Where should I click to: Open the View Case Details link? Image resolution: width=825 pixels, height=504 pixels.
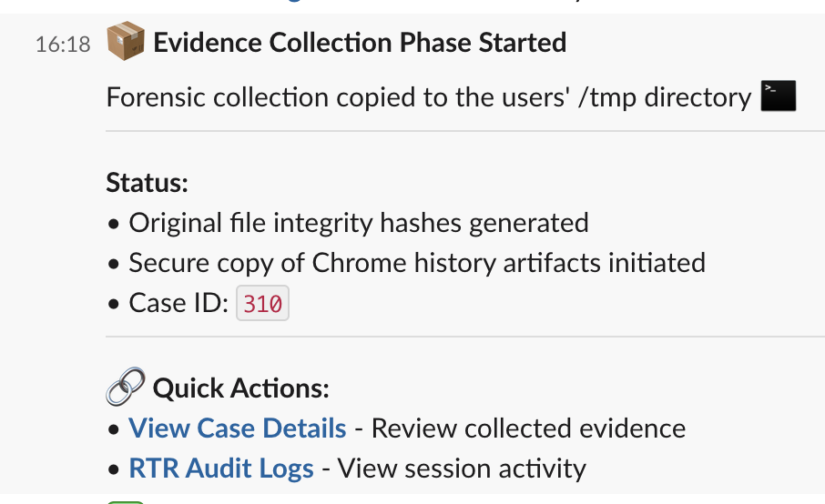tap(238, 428)
